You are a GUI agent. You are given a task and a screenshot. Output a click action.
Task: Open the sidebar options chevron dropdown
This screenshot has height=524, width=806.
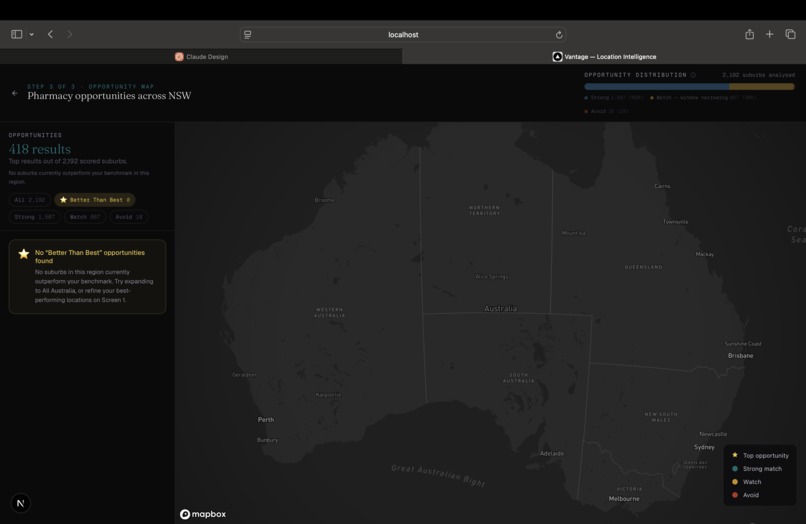31,34
